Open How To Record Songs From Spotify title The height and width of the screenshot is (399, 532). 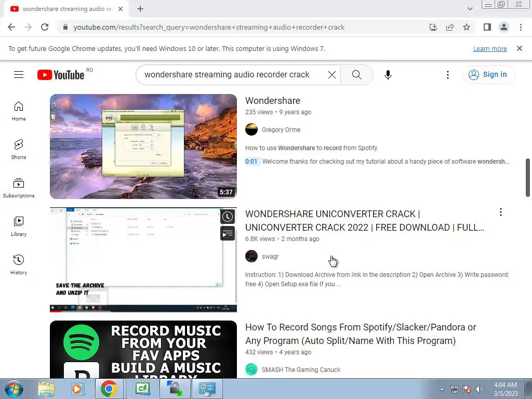click(x=361, y=334)
